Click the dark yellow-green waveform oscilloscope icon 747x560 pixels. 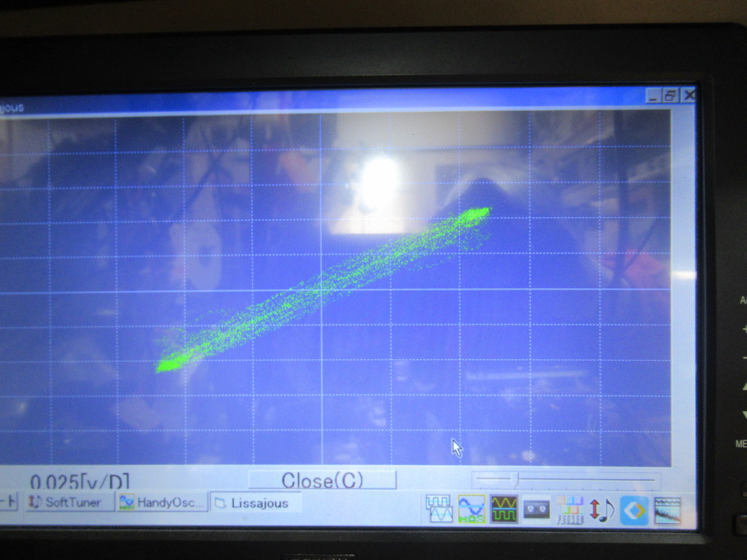[504, 509]
